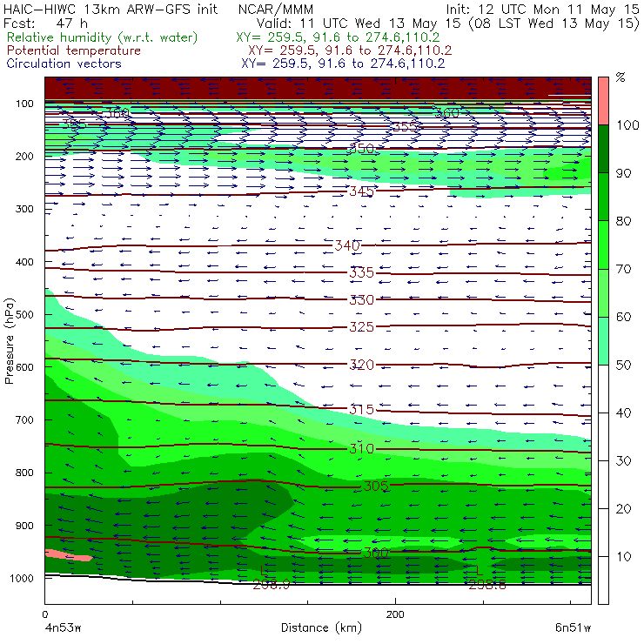This screenshot has width=644, height=644.
Task: Click the 'NCAR/MMM' header text
Action: coord(276,10)
